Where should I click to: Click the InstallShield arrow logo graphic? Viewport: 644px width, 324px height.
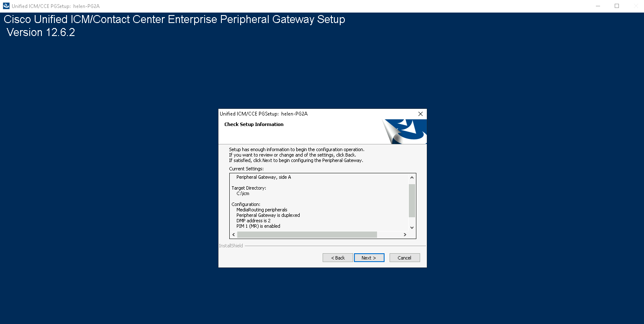405,131
